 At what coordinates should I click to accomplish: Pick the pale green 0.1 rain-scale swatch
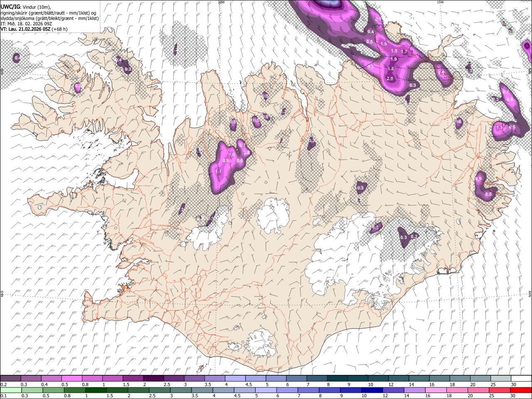10,390
